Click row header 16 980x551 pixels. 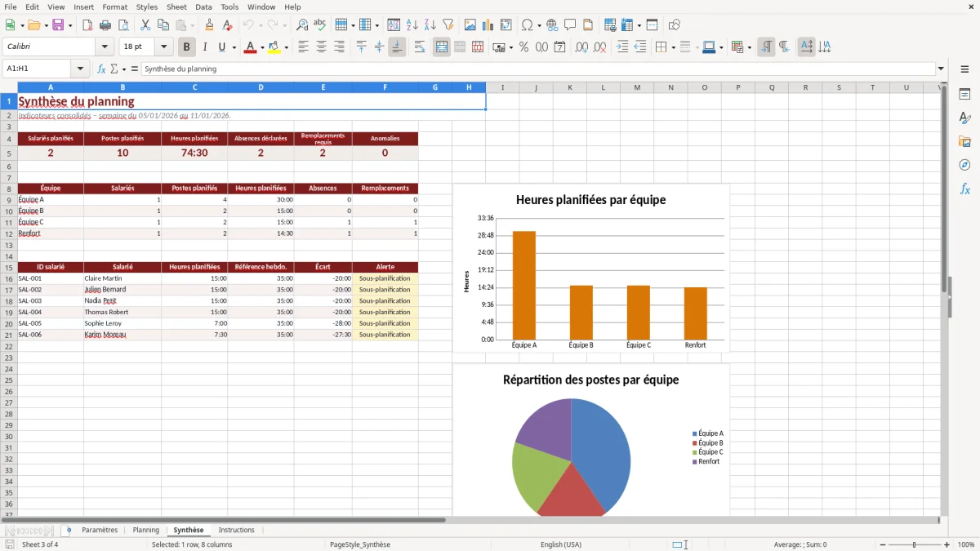tap(9, 278)
